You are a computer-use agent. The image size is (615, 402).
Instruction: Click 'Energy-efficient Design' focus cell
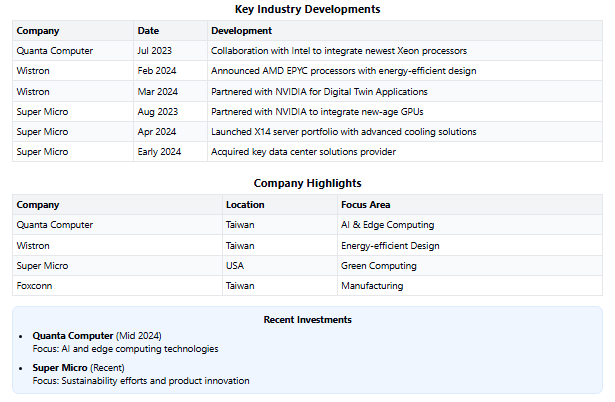(x=470, y=246)
